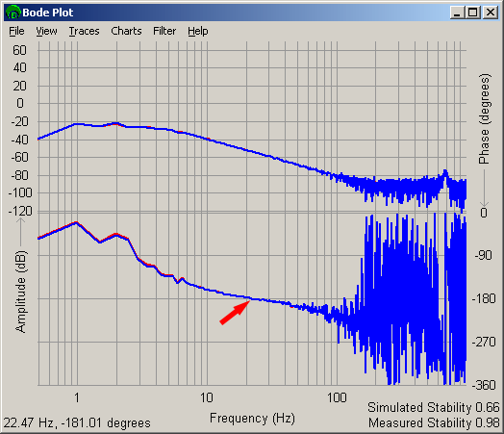The height and width of the screenshot is (434, 504).
Task: Click the Phase (degrees) axis label
Action: pos(484,119)
